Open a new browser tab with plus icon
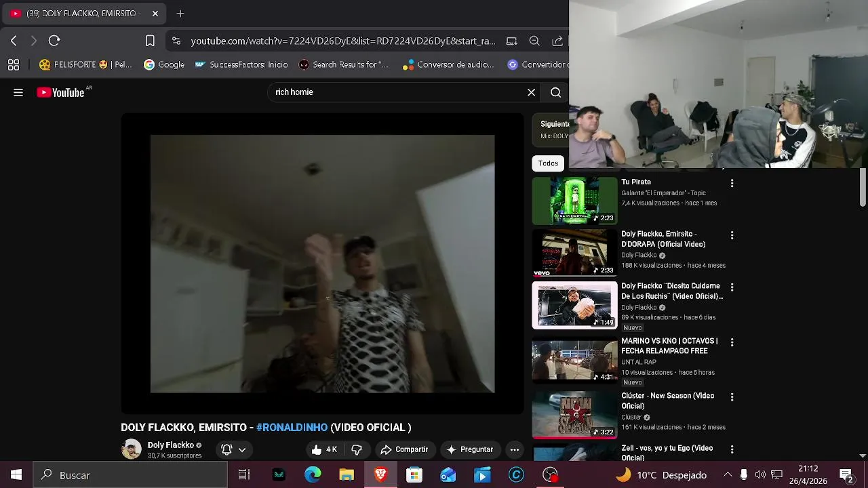868x488 pixels. pyautogui.click(x=180, y=14)
